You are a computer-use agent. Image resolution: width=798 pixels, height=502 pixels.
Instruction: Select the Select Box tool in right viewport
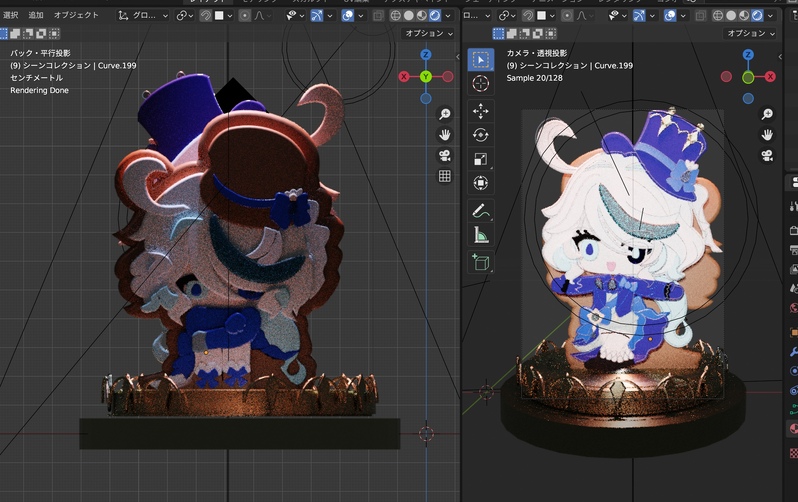pyautogui.click(x=480, y=60)
